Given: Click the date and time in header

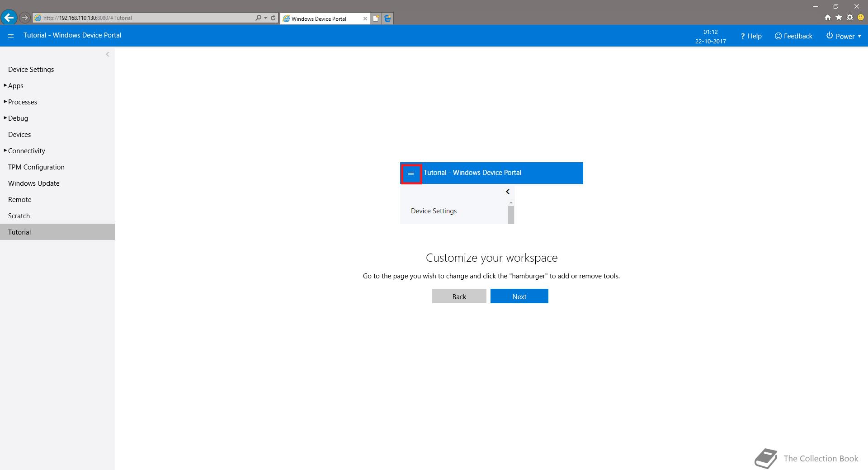Looking at the screenshot, I should (711, 37).
